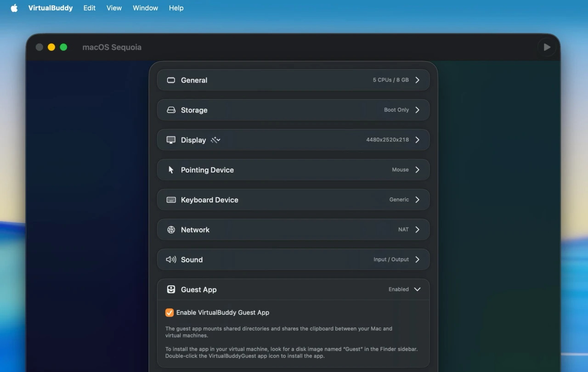Viewport: 588px width, 372px height.
Task: Click the Input / Output sound value
Action: 391,259
